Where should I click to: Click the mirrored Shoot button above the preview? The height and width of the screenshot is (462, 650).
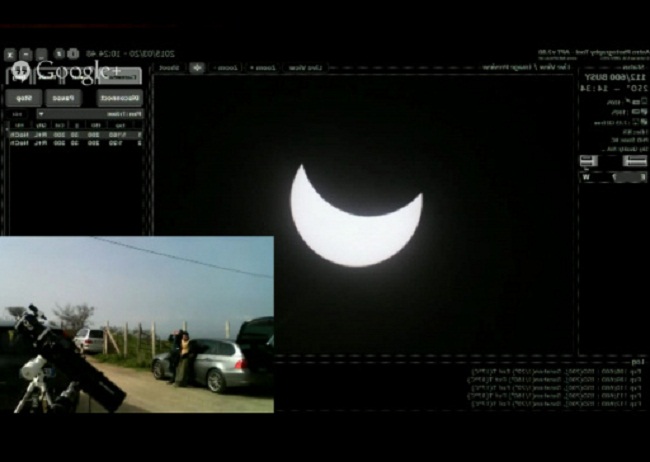click(x=170, y=68)
